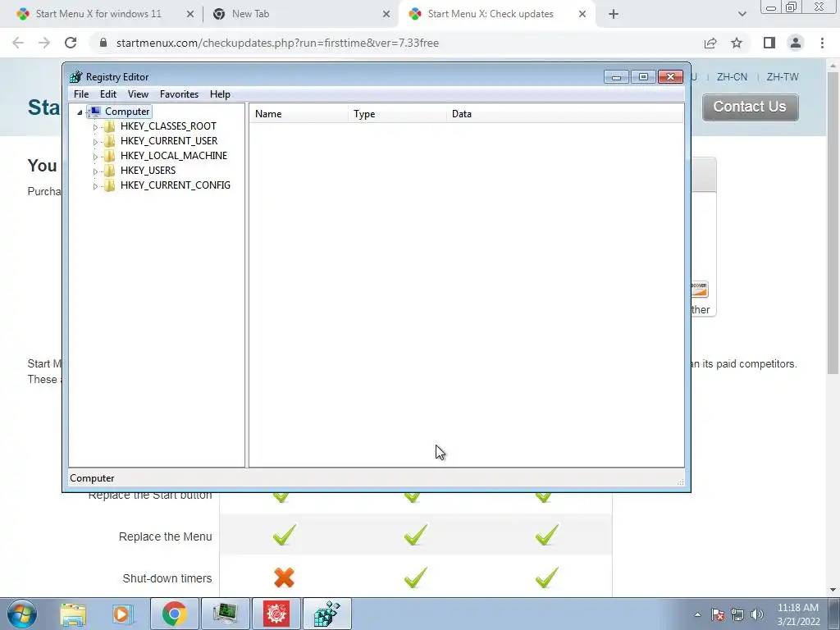Go forward in Chrome browser

coord(44,43)
